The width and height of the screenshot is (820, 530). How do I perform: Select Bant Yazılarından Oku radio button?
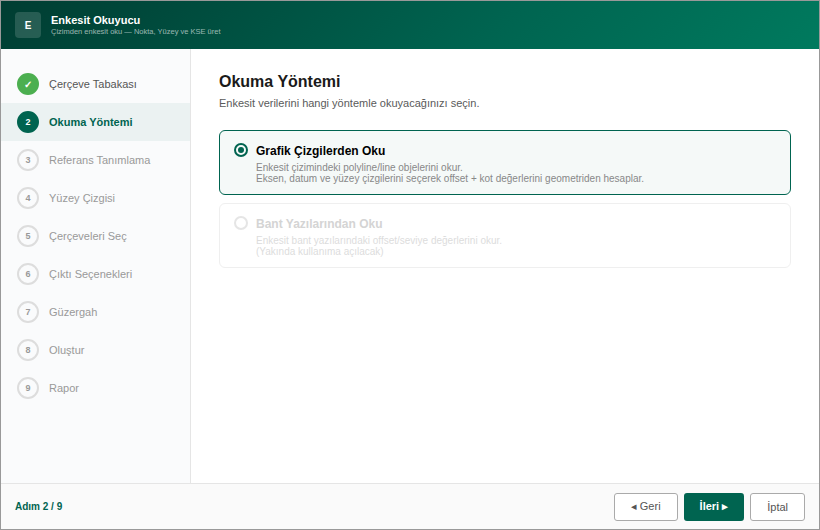(241, 223)
